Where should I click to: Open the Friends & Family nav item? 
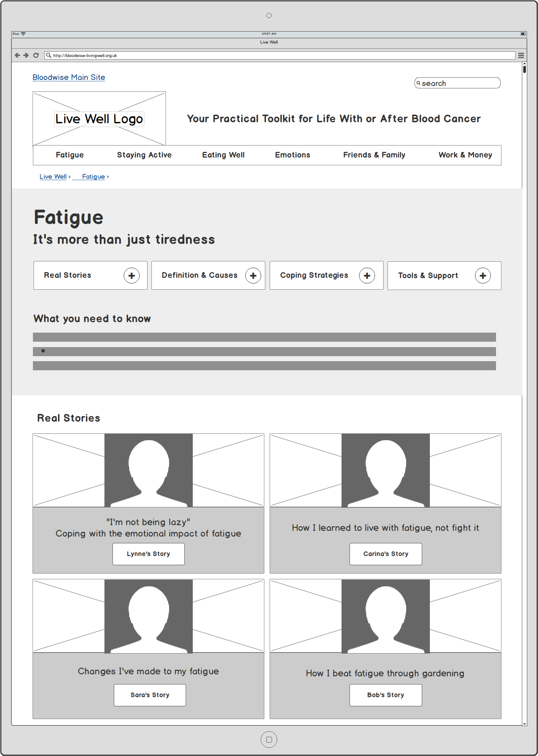374,155
